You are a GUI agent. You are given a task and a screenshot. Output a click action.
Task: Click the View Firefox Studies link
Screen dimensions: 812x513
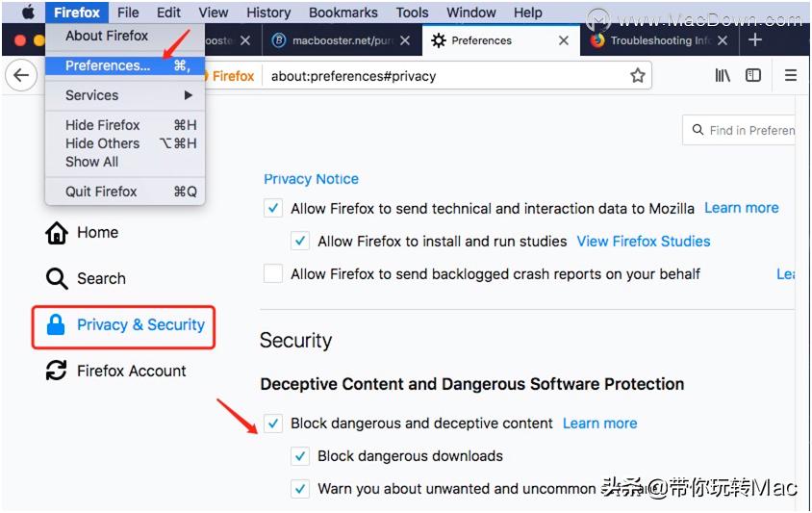click(x=643, y=242)
